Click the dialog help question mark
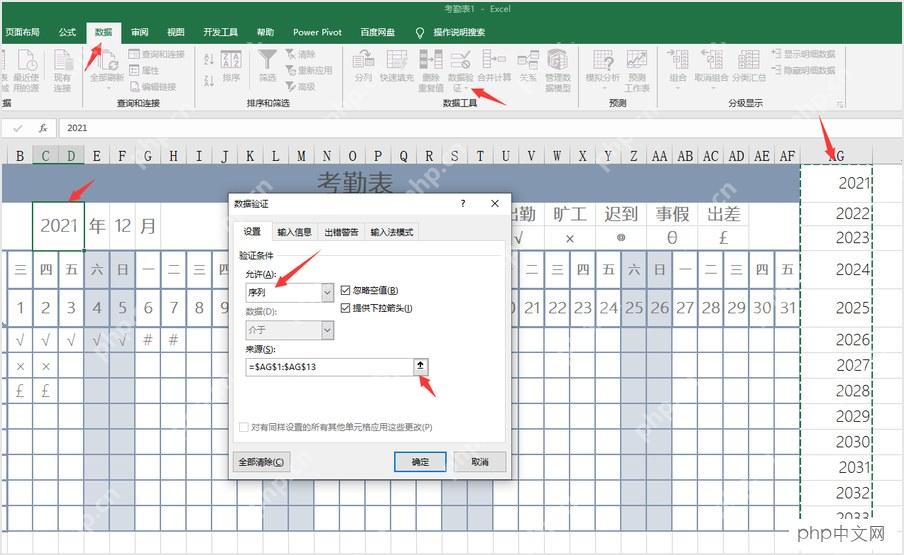This screenshot has width=904, height=555. (x=463, y=203)
